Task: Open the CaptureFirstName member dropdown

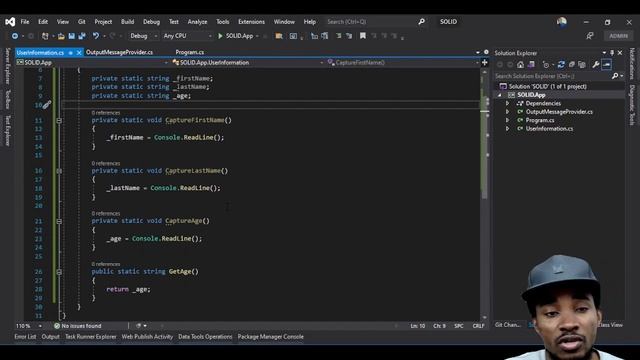Action: 403,62
